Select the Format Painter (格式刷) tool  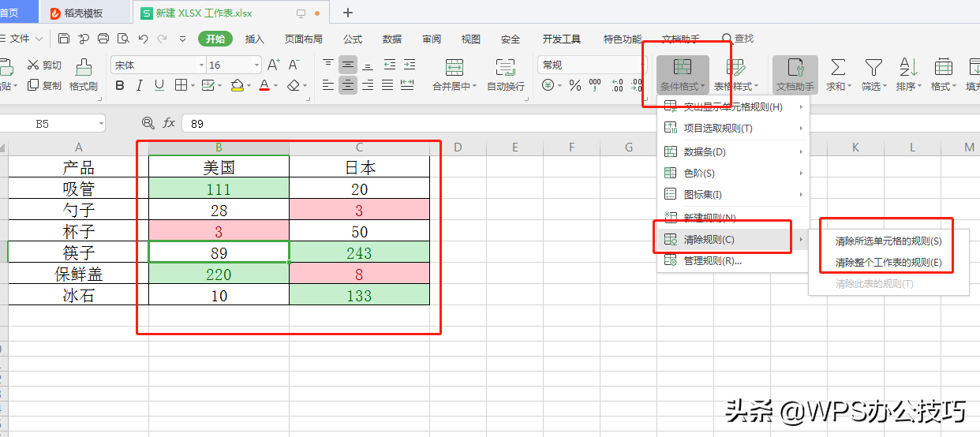(x=83, y=76)
